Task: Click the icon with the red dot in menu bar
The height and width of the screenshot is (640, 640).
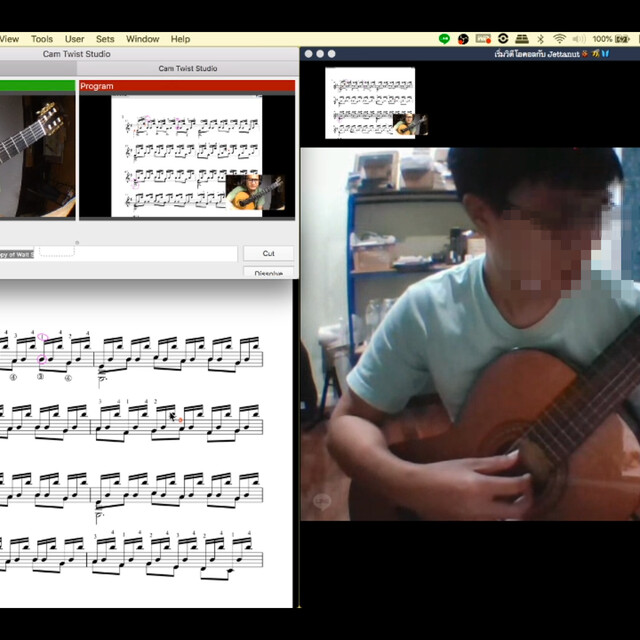Action: (484, 39)
